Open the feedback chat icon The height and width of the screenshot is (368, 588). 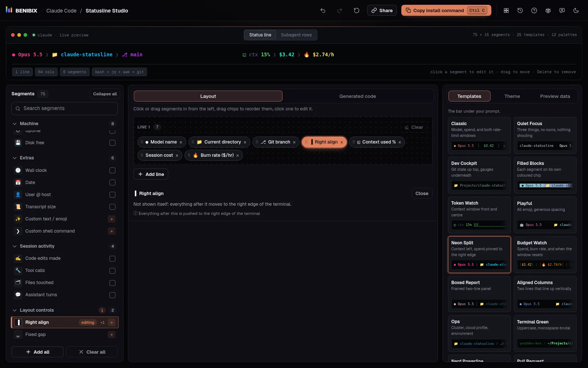(562, 11)
